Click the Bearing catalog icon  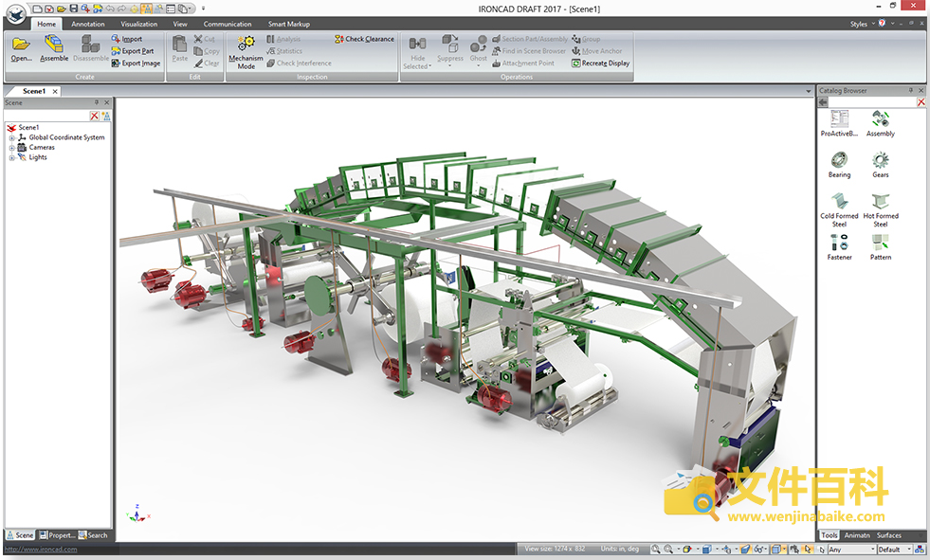(839, 160)
